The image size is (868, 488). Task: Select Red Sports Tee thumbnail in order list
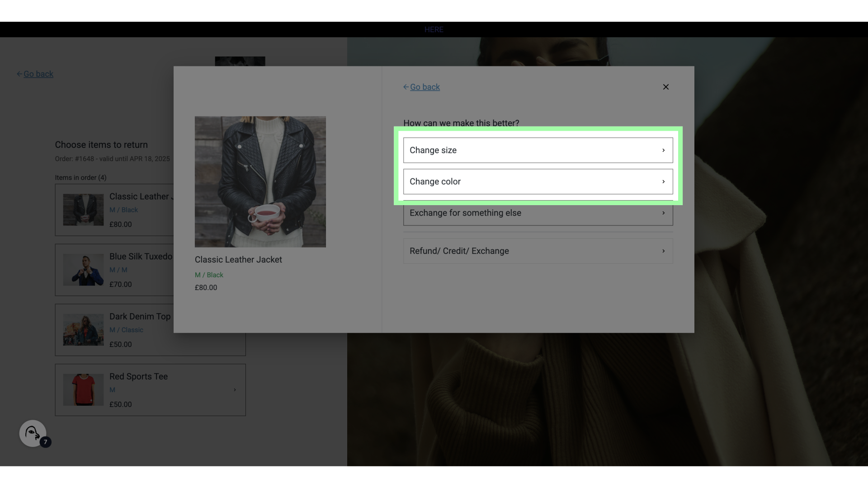(83, 389)
